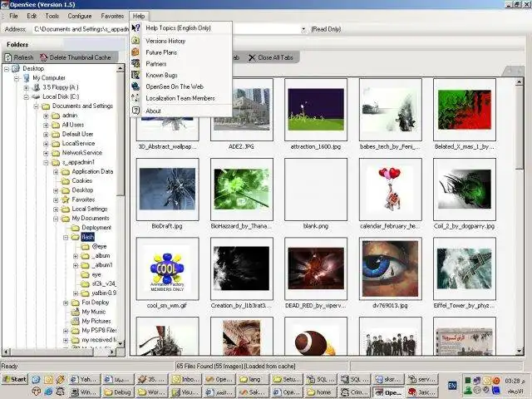Click the Refresh icon in Folders toolbar

(x=7, y=57)
